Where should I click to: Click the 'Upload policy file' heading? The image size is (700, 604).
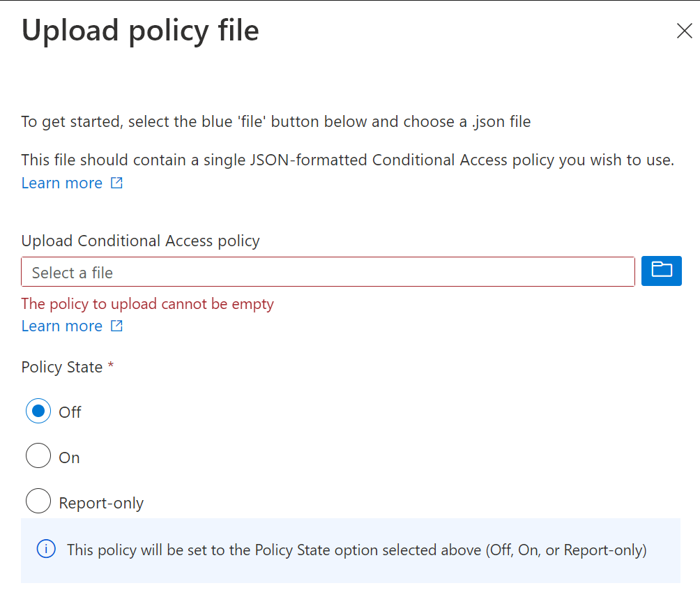point(140,31)
